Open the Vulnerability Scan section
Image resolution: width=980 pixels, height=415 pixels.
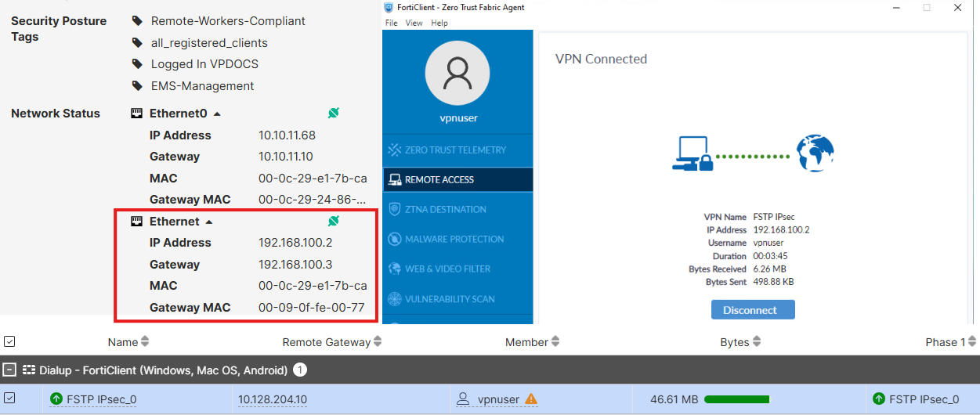pos(457,298)
